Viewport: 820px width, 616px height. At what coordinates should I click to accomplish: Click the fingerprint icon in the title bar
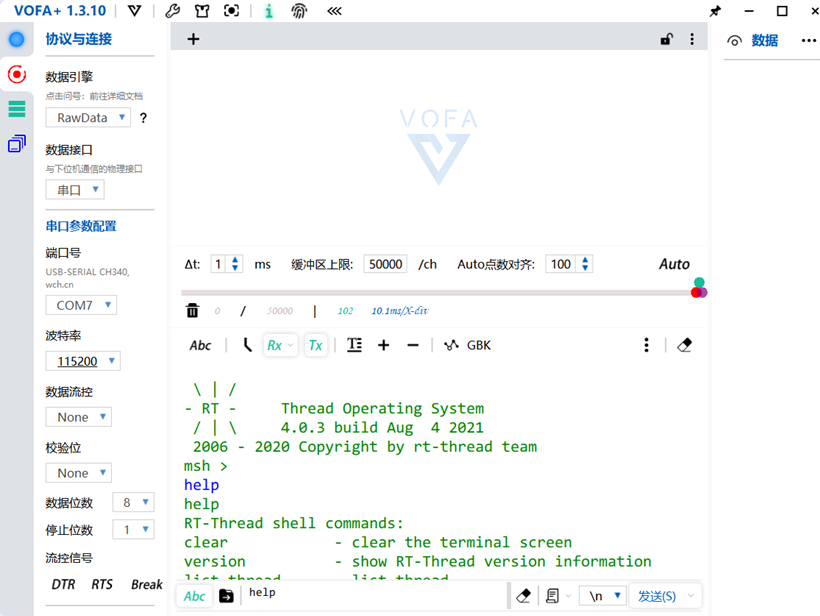tap(299, 11)
